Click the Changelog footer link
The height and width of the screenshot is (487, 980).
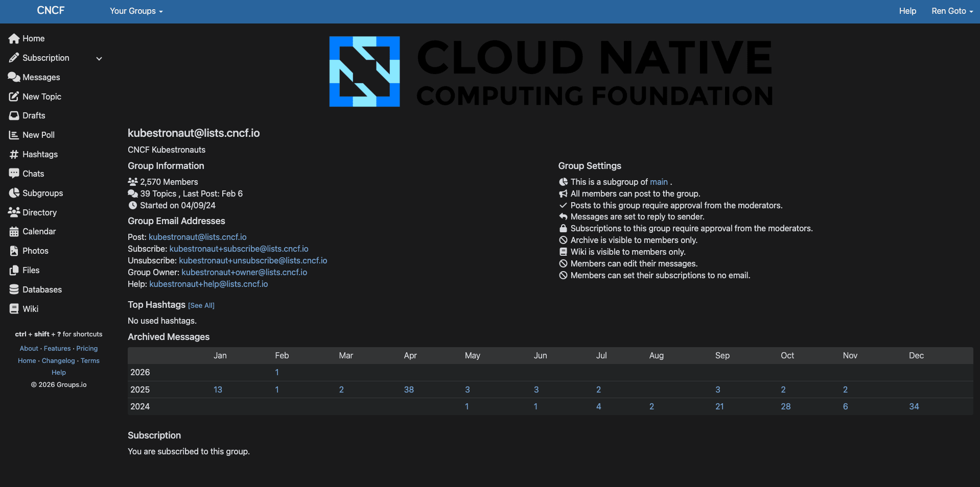(x=58, y=360)
